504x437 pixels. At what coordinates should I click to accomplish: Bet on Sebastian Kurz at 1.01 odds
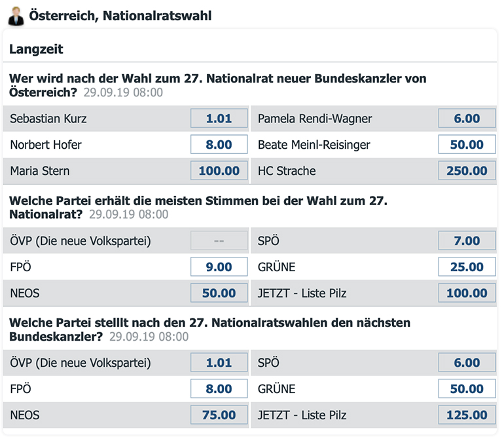219,119
